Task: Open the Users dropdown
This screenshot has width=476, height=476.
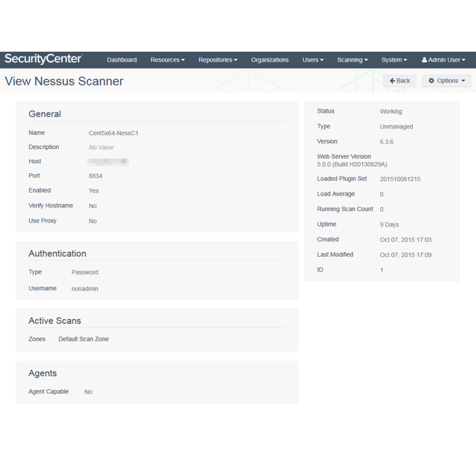Action: coord(312,59)
